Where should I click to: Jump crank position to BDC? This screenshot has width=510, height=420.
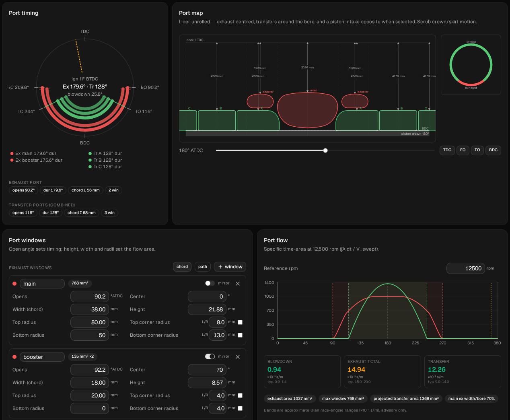click(493, 150)
